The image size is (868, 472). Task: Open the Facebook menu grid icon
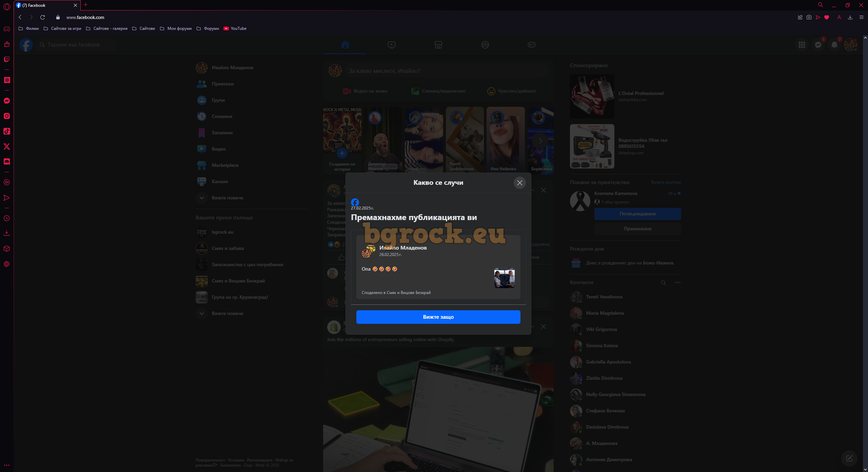[x=802, y=45]
